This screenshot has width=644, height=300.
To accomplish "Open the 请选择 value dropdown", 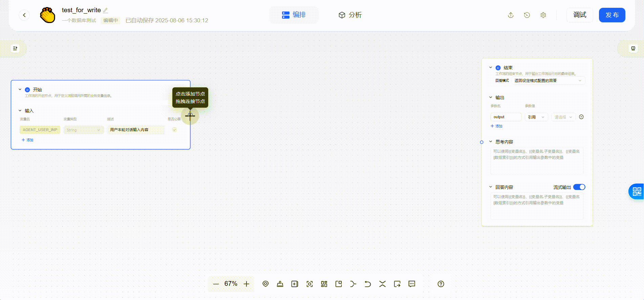I will click(x=563, y=117).
